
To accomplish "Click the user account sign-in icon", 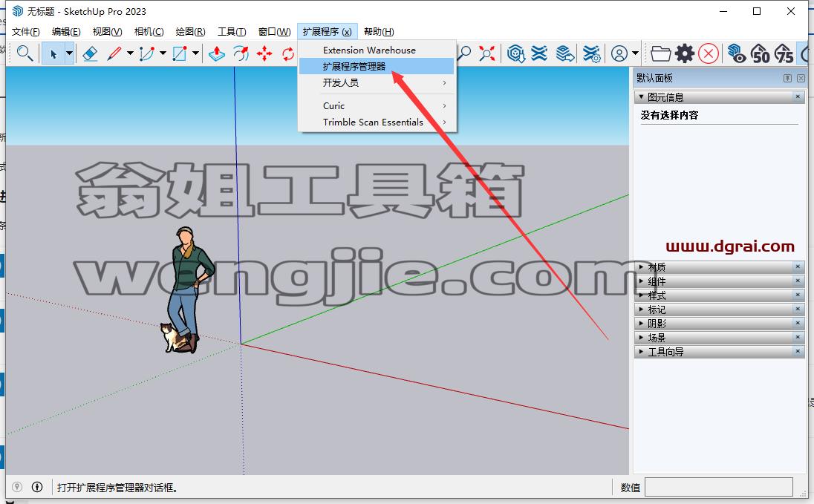I will pos(619,53).
